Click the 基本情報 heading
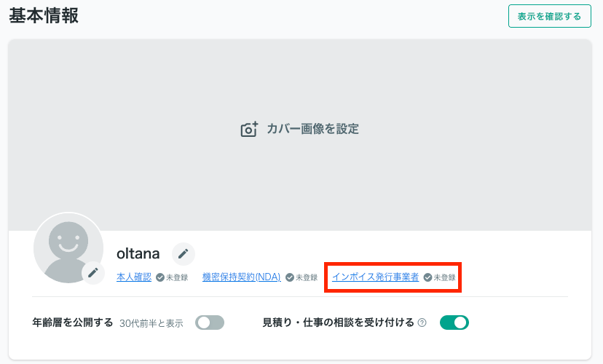 [44, 15]
